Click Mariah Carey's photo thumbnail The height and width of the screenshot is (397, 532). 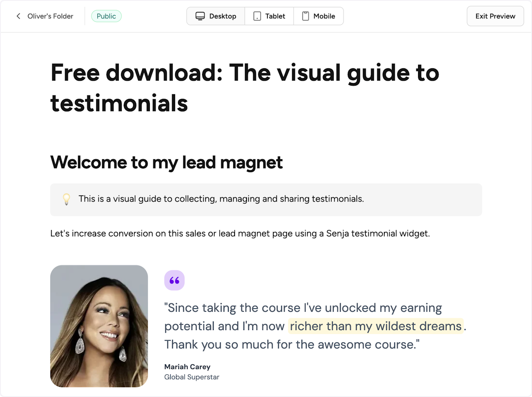coord(99,326)
